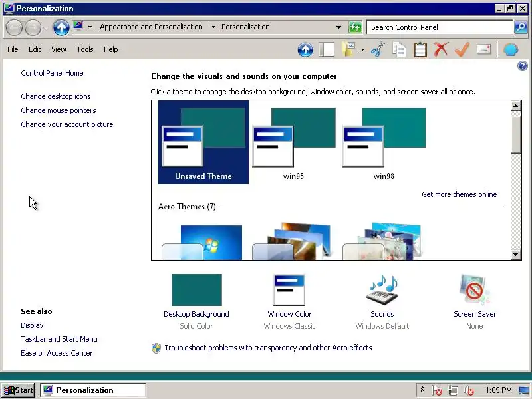532x399 pixels.
Task: Expand the dropdown next to Folder Options icon
Action: (x=362, y=49)
